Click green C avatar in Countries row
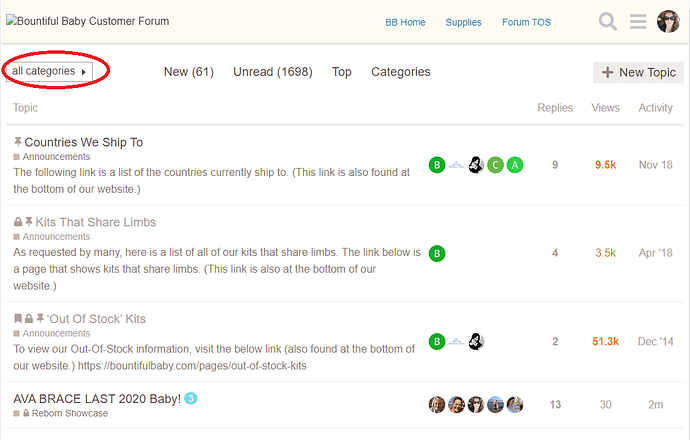This screenshot has width=690, height=440. pyautogui.click(x=495, y=165)
